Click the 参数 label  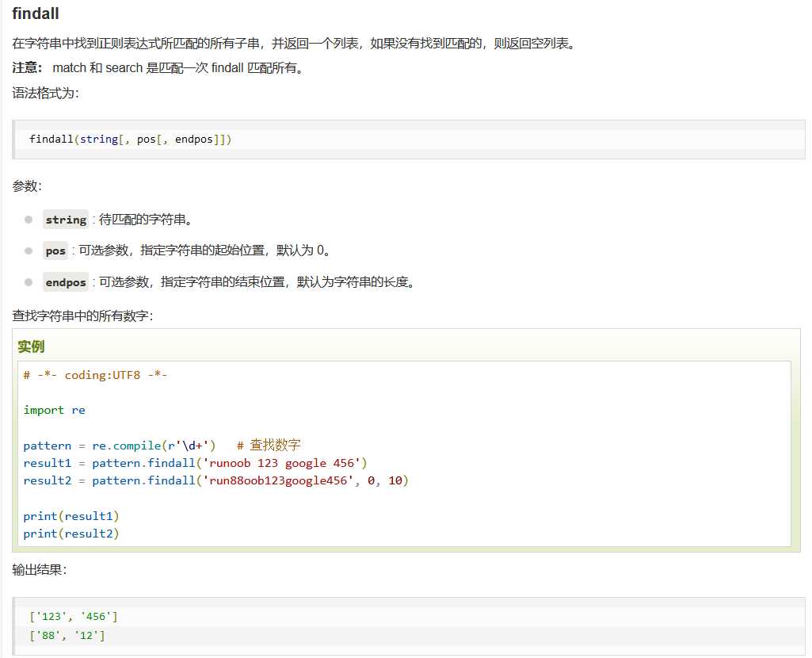(x=27, y=186)
